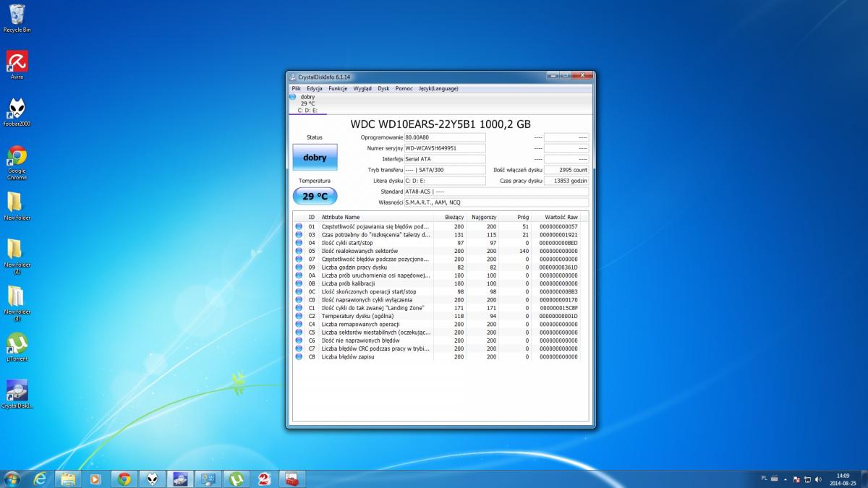Click the taskbar clock showing 14:09
This screenshot has width=868, height=488.
[x=843, y=479]
